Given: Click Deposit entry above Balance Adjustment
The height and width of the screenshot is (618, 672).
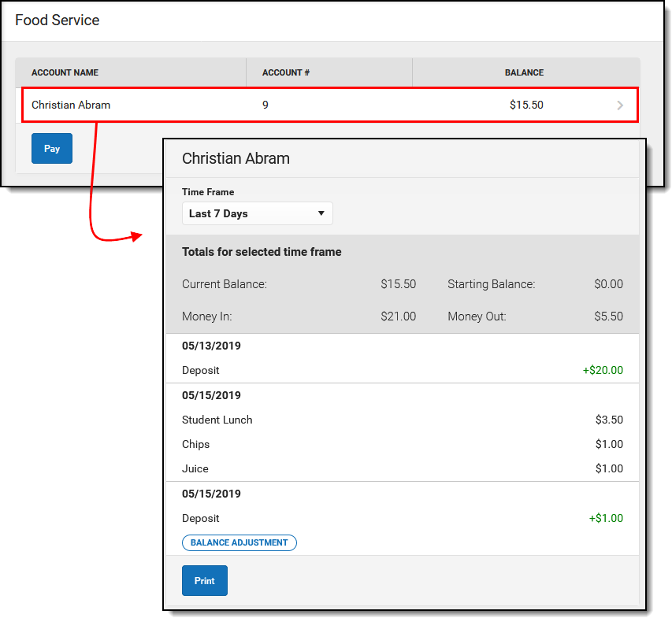Looking at the screenshot, I should (x=200, y=518).
